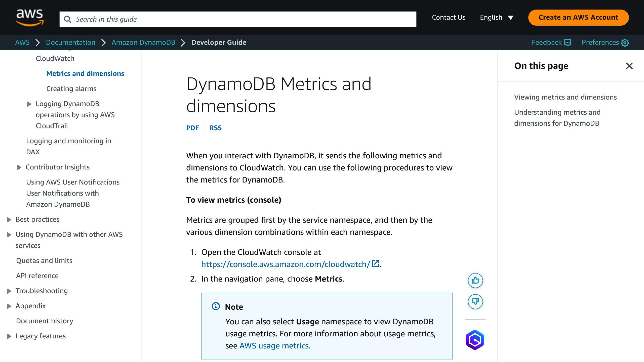The image size is (644, 362).
Task: Click the Preferences gear icon
Action: pyautogui.click(x=625, y=42)
